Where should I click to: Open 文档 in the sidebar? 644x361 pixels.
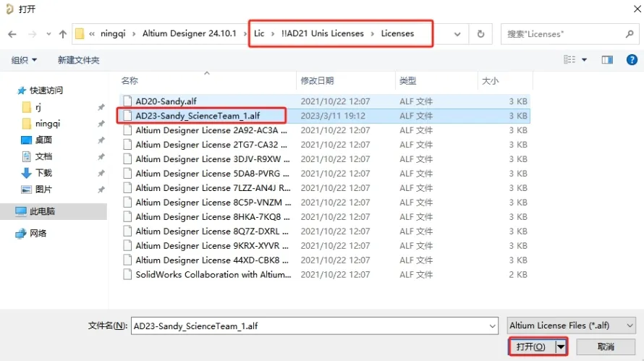click(x=43, y=156)
